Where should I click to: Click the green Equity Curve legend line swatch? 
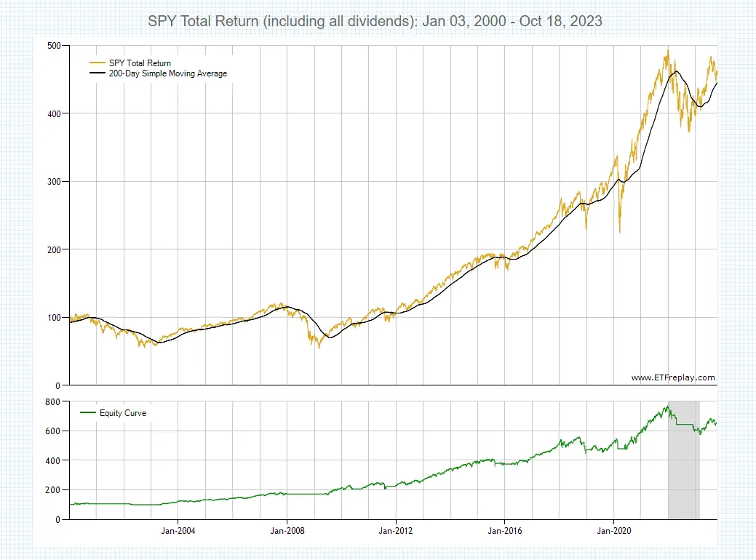point(88,413)
